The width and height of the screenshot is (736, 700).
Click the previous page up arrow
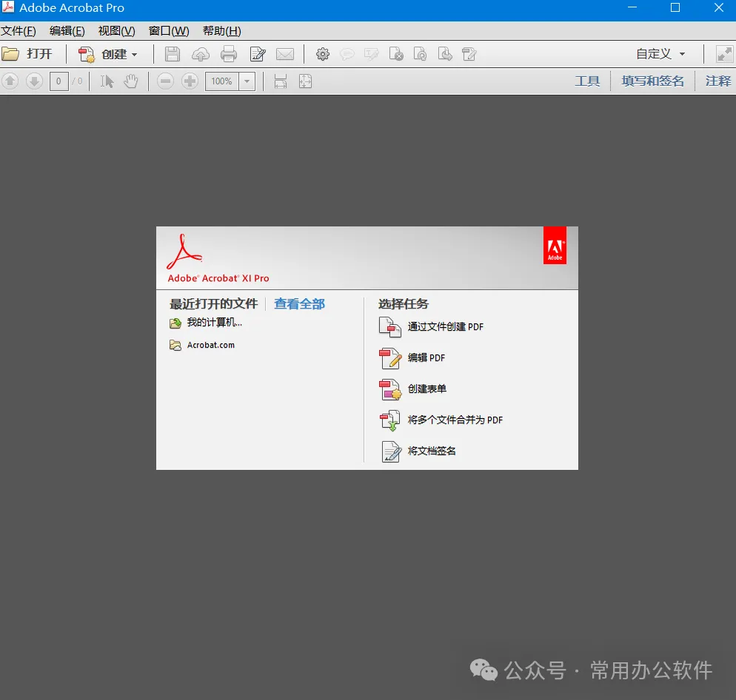coord(10,81)
